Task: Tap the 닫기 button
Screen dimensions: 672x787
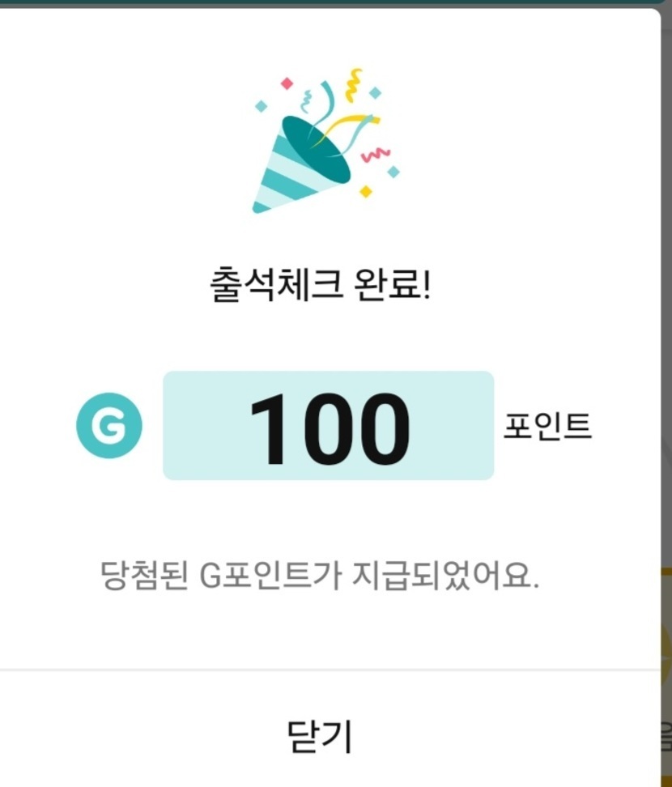Action: point(321,735)
